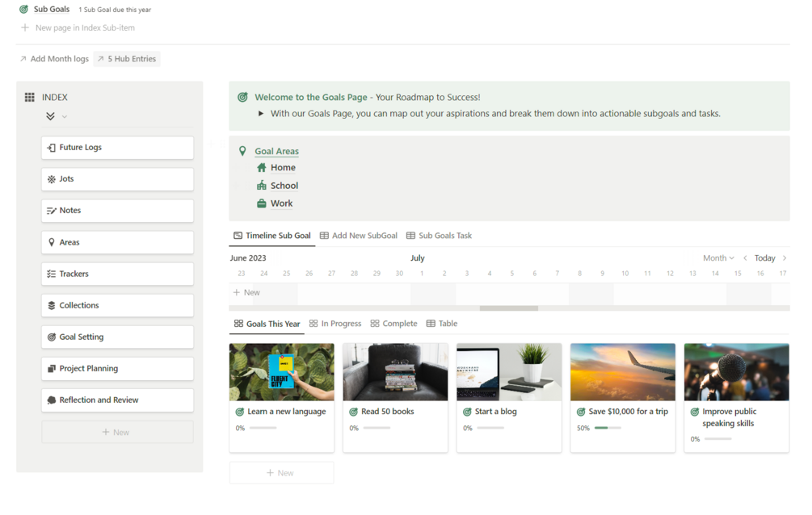812x515 pixels.
Task: Open the Read 50 books cover image
Action: point(395,372)
